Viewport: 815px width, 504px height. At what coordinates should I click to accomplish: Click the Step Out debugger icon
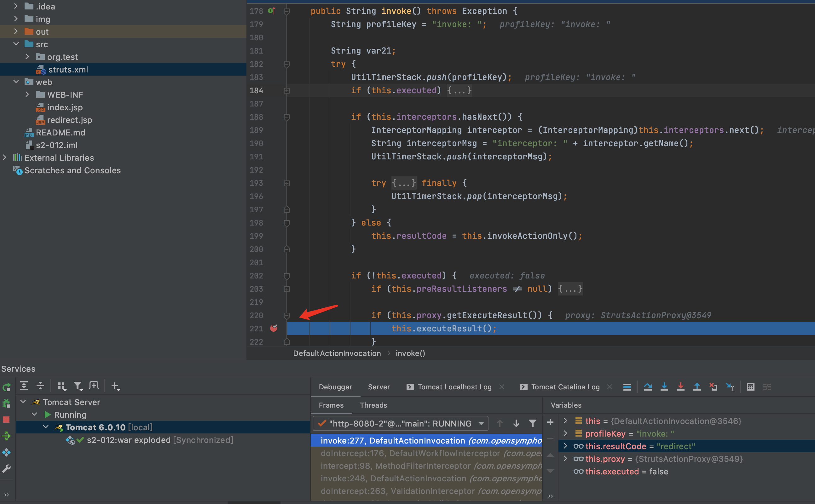[697, 387]
